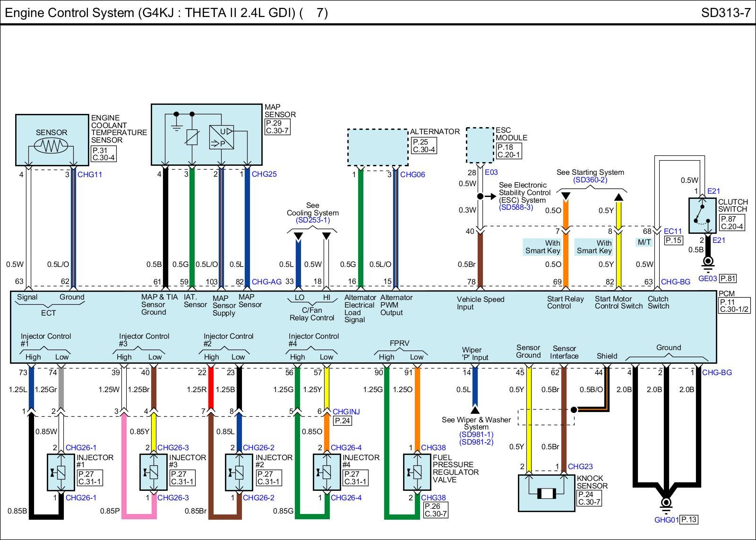
Task: Open the SD253-1 cooling system reference
Action: click(x=312, y=220)
